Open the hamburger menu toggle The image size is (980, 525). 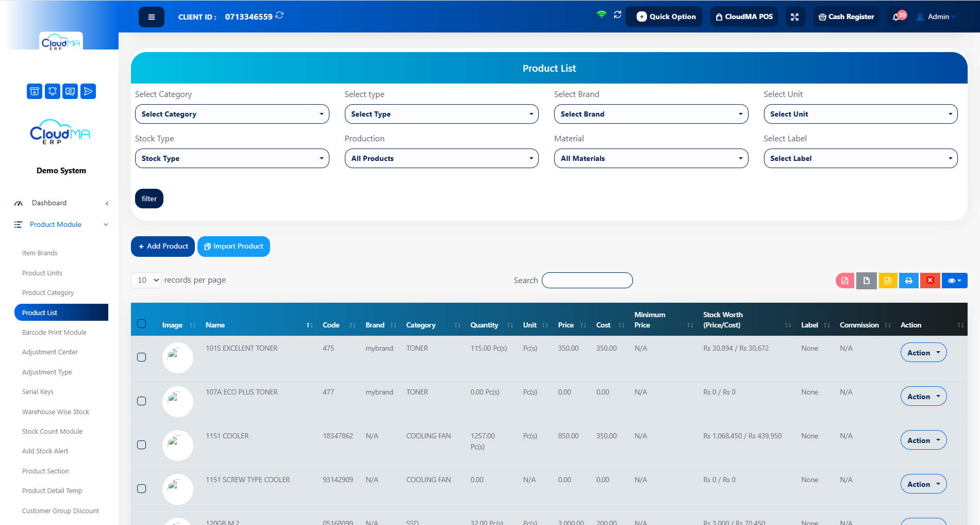[151, 17]
